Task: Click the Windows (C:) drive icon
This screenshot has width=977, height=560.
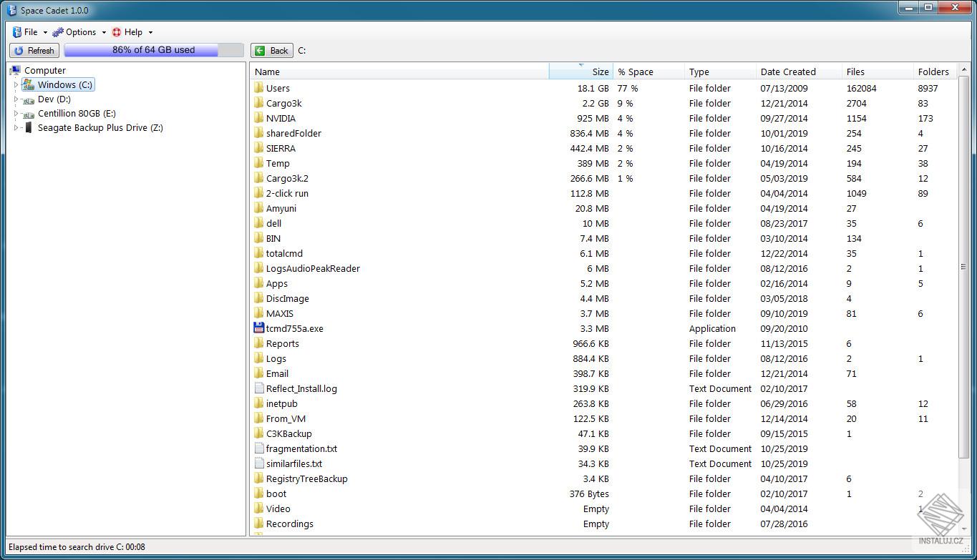Action: 29,84
